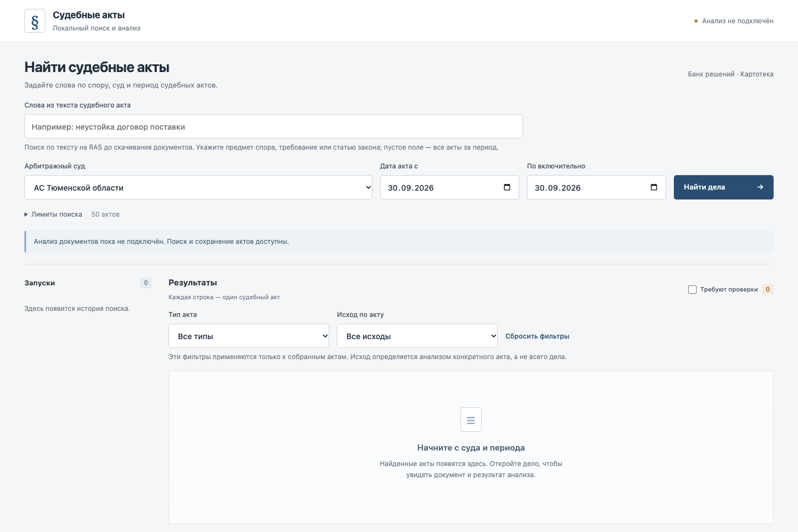This screenshot has height=532, width=798.
Task: Click «Банк решений · Картотека» text
Action: click(731, 74)
